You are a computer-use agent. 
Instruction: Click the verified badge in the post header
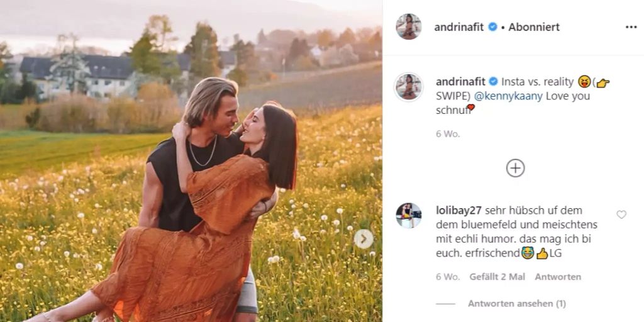click(493, 27)
